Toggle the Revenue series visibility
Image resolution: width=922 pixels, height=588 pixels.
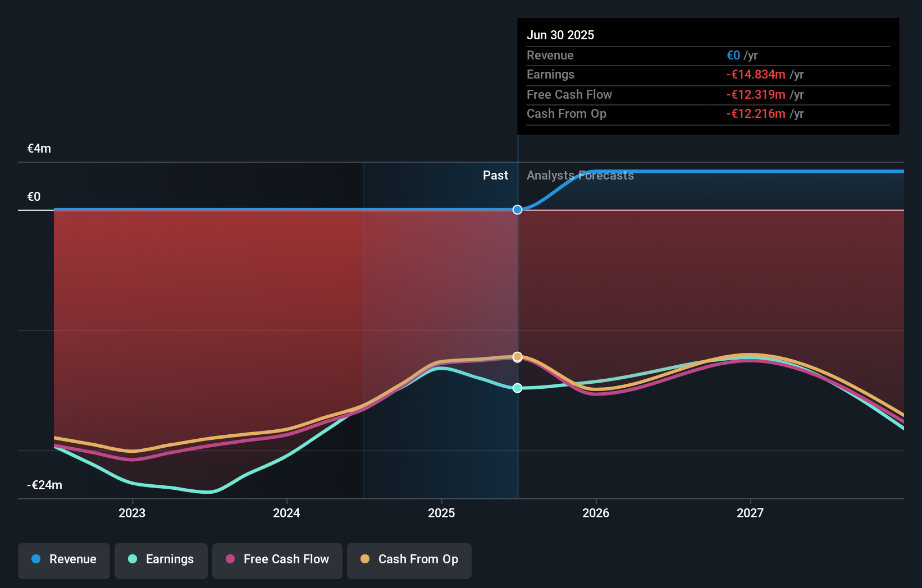[63, 559]
